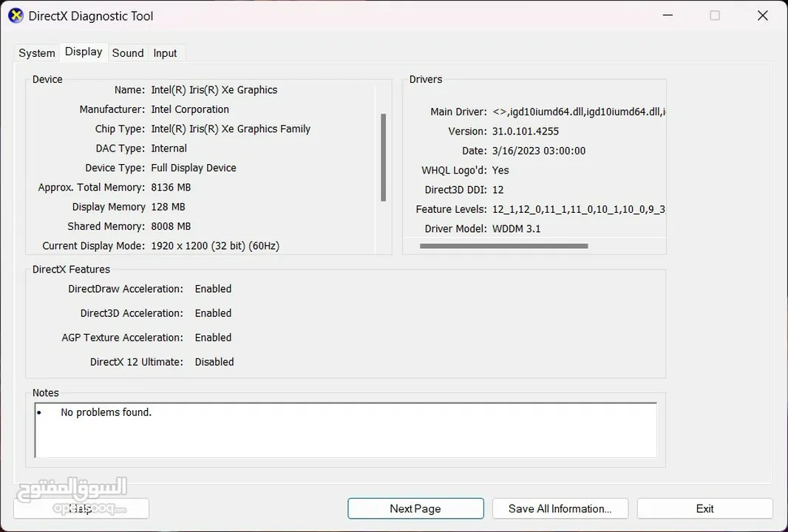Click the 'Feature Levels:' label

tap(451, 210)
